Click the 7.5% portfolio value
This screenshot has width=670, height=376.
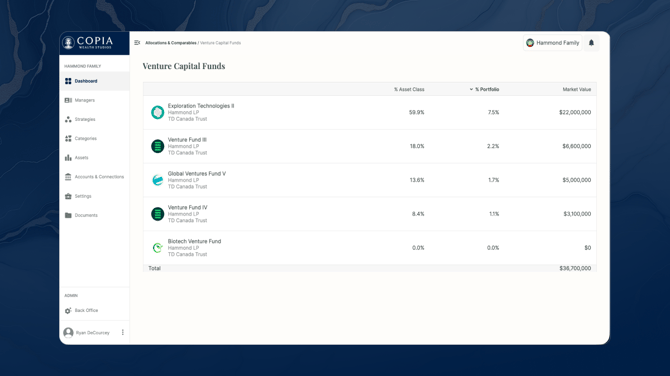click(x=494, y=112)
